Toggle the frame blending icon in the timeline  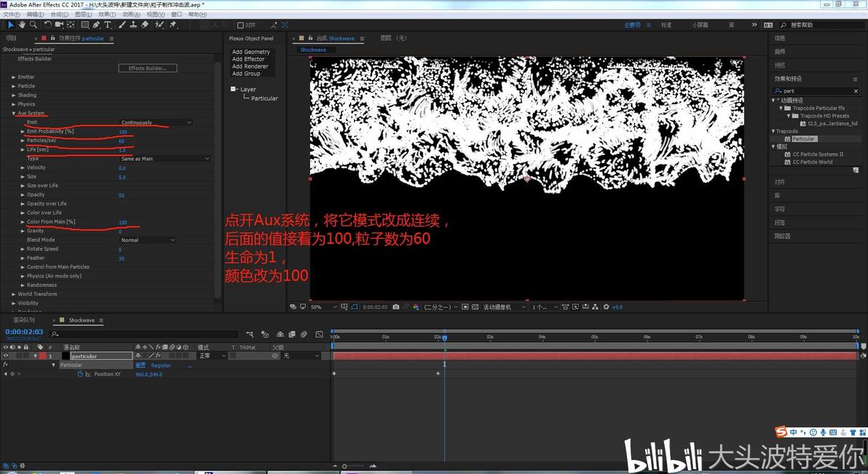[292, 334]
